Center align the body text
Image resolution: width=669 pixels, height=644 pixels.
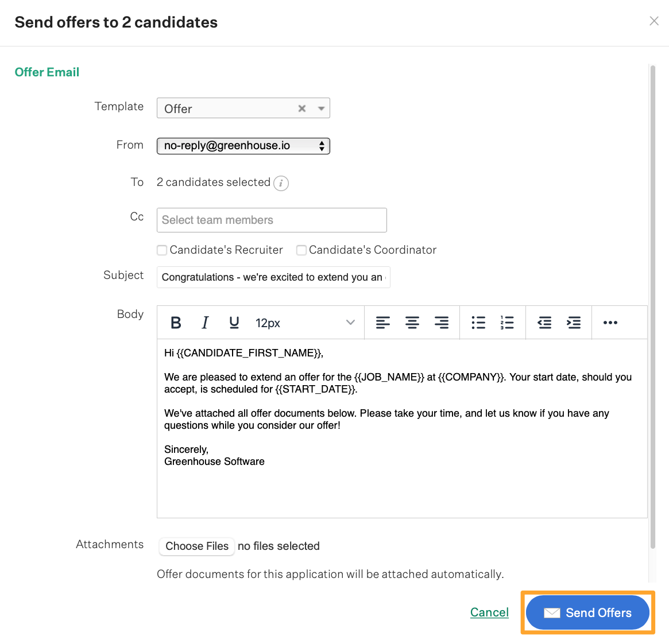pyautogui.click(x=412, y=323)
